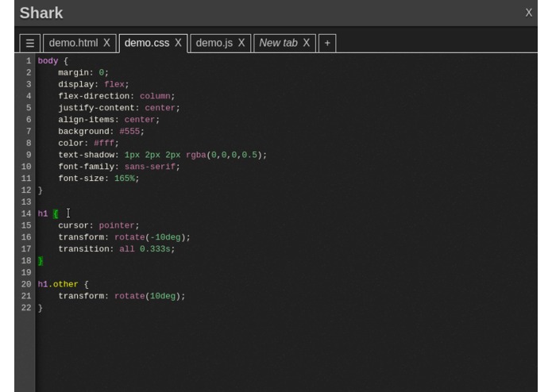The height and width of the screenshot is (392, 552).
Task: Click the 165% font-size value
Action: pyautogui.click(x=124, y=179)
